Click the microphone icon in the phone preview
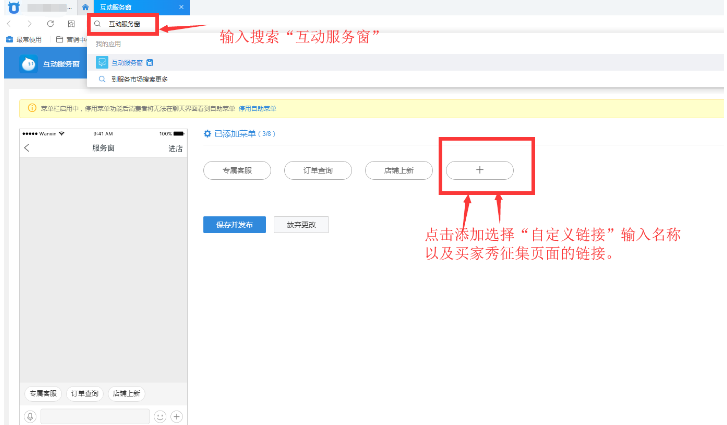Screen dimensions: 727x425 30,416
